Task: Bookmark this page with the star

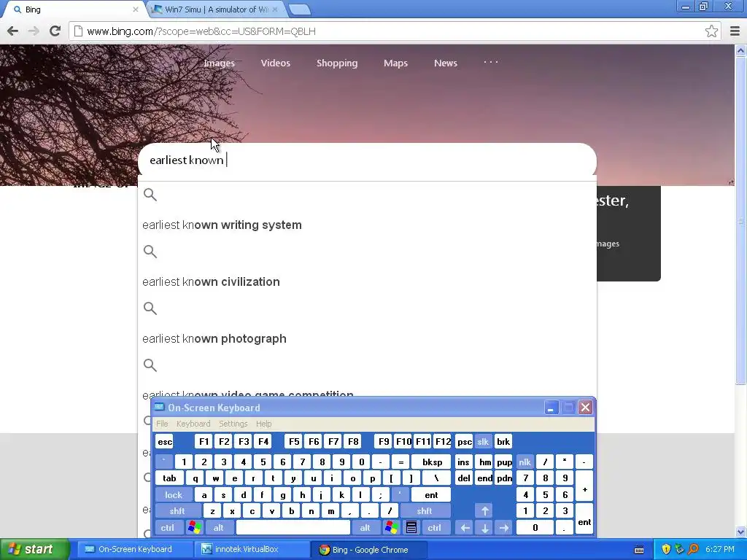Action: pyautogui.click(x=711, y=31)
